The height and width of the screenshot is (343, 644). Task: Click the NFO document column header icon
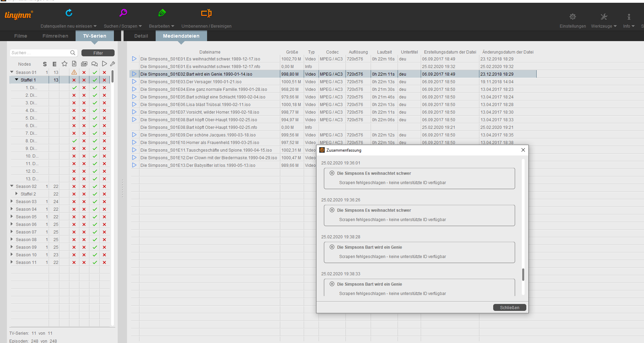(74, 64)
